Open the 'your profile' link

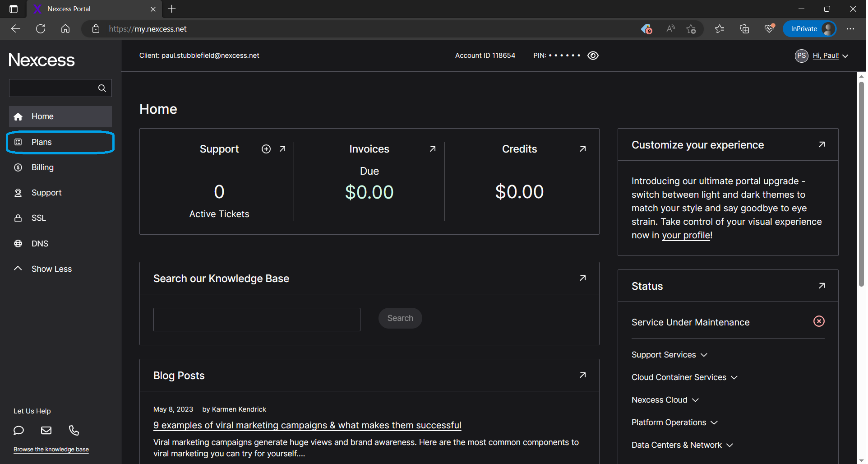click(x=686, y=235)
